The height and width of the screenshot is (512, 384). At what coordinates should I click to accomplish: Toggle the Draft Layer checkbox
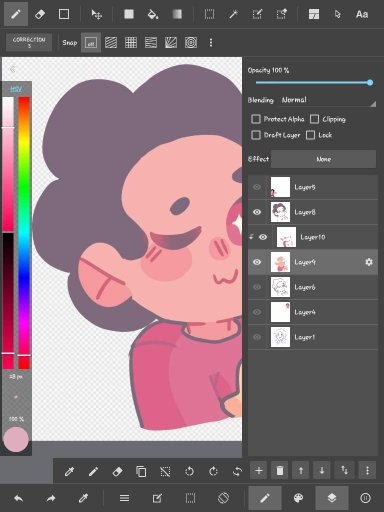pos(256,135)
